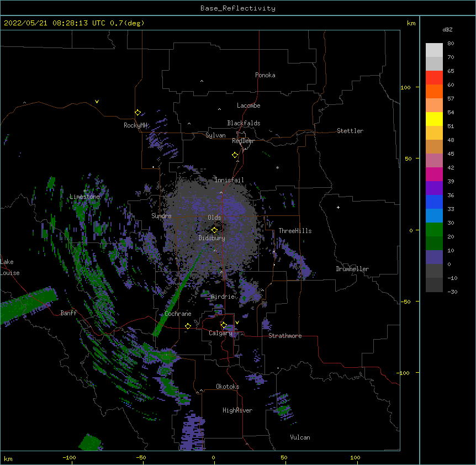Screen dimensions: 476x465
Task: Click the RockyMH label
Action: pos(135,125)
